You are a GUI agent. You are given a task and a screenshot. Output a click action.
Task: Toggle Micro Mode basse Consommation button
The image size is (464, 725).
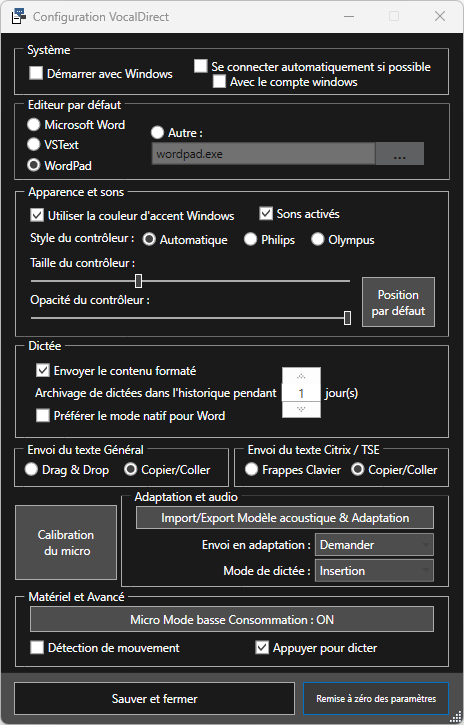pyautogui.click(x=232, y=620)
